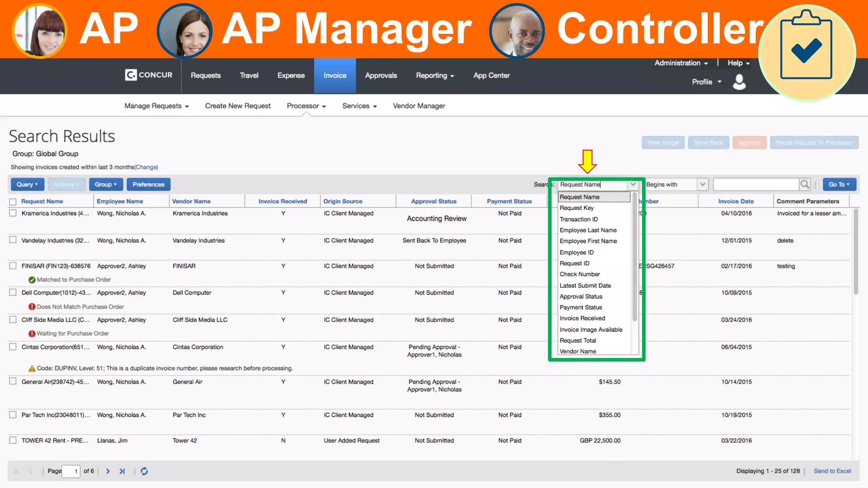Check the FINISAR row checkbox
Image resolution: width=868 pixels, height=488 pixels.
[13, 266]
